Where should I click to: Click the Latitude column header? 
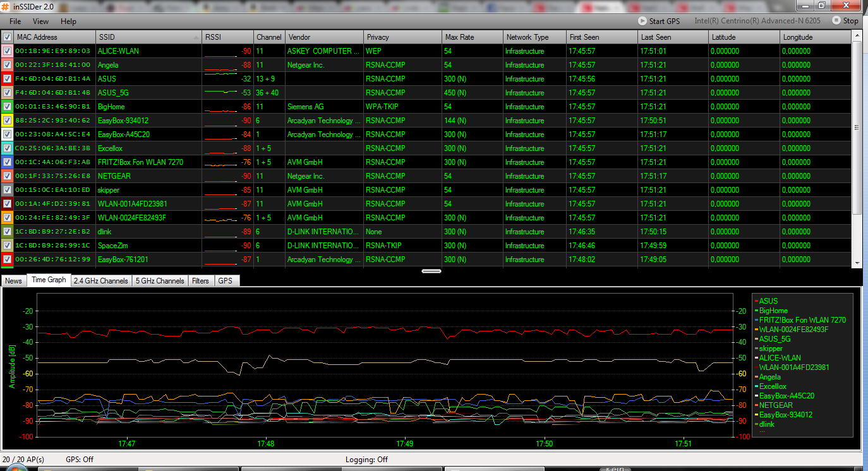coord(745,37)
